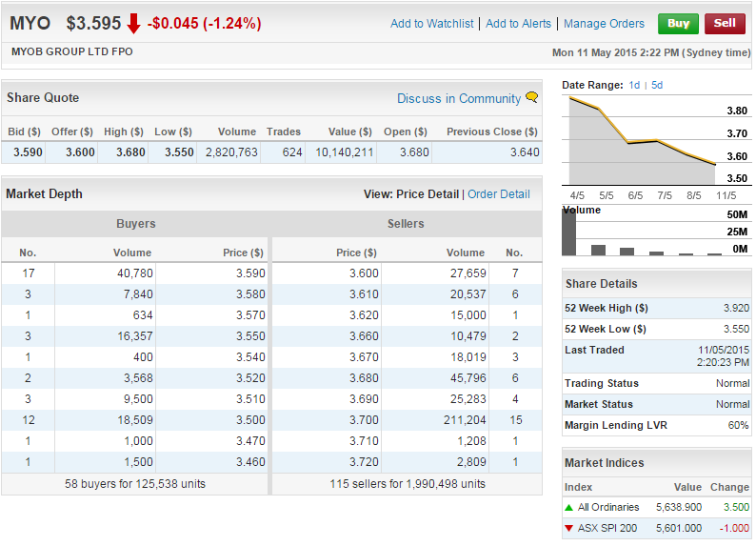Click the 52 Week Low row label
756x546 pixels.
pos(606,329)
